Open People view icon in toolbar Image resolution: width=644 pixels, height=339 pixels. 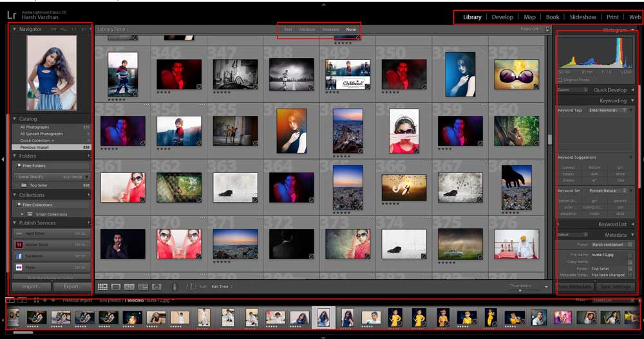(156, 287)
